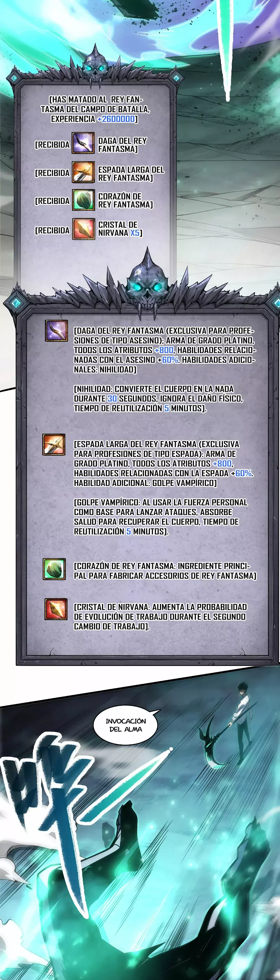Click the text "Daga del Rey Fantasma]" in loot list

[122, 145]
